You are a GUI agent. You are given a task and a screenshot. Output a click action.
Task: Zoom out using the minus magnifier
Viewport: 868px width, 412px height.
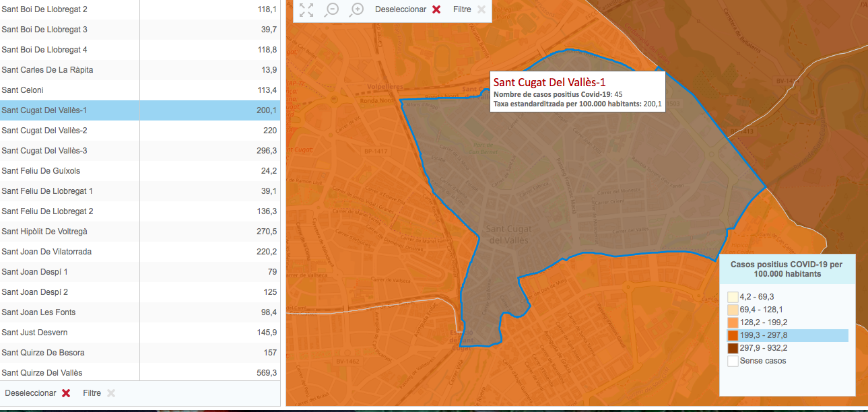point(331,9)
